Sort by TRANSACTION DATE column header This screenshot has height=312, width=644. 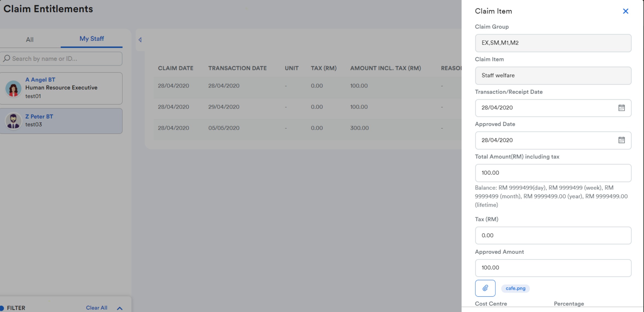click(237, 68)
